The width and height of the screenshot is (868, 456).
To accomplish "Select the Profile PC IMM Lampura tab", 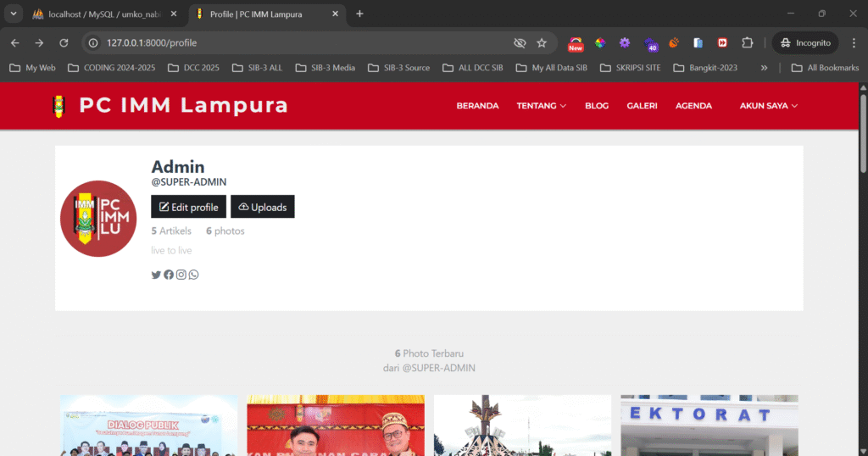I will tap(267, 14).
